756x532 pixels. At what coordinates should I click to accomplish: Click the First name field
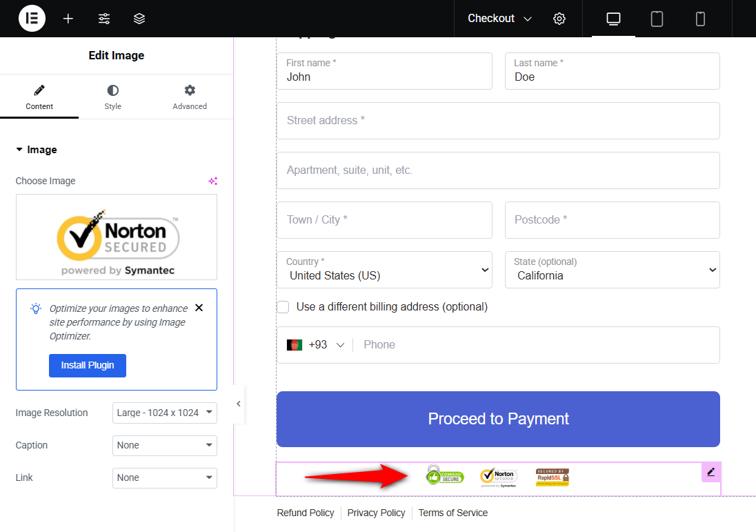pyautogui.click(x=384, y=71)
